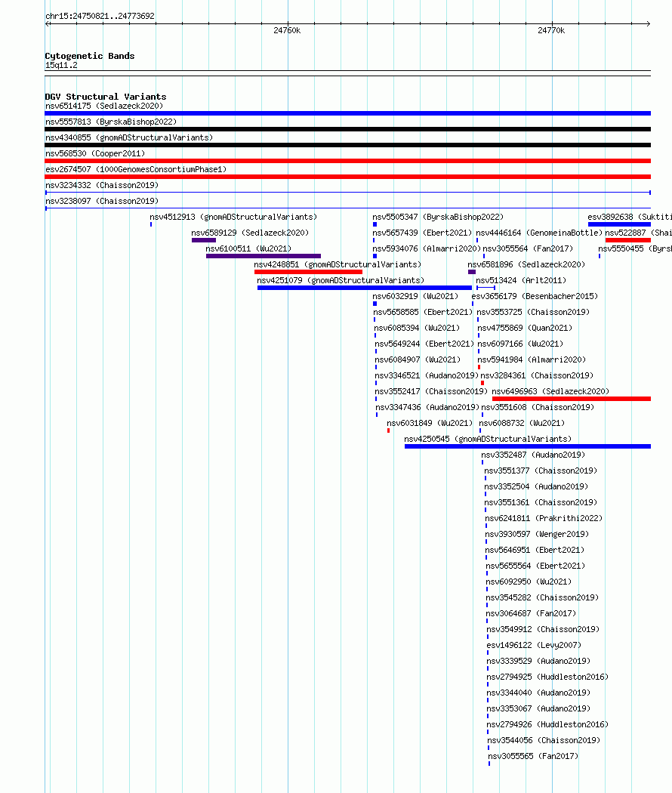Click nsv6031849 (Wu2021) label

click(x=430, y=423)
